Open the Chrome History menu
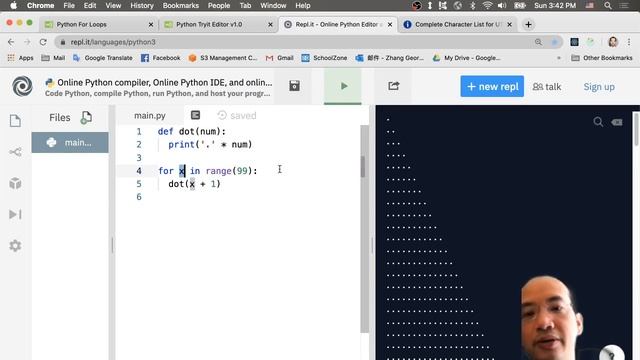The width and height of the screenshot is (640, 360). pos(142,6)
